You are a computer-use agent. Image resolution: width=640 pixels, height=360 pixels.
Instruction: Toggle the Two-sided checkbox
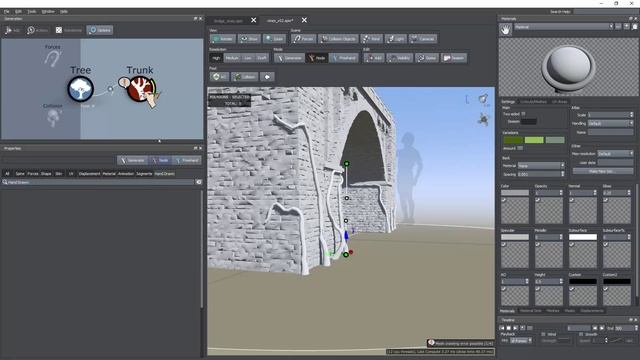(x=523, y=114)
